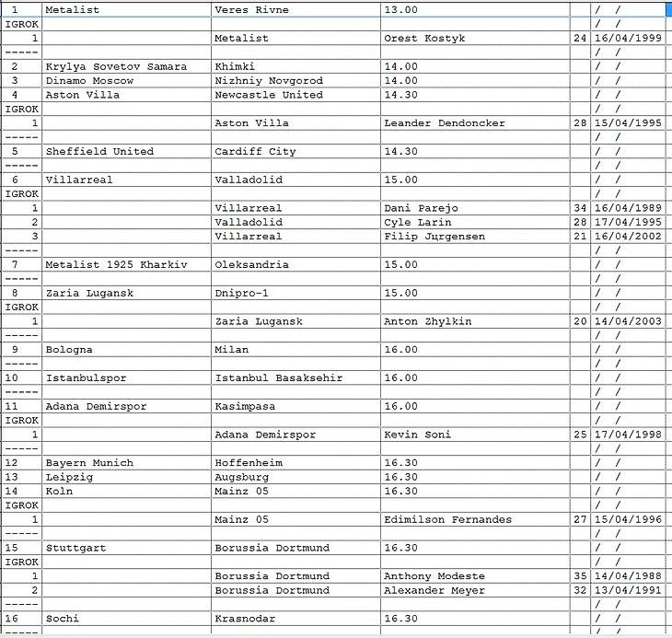The image size is (672, 638).
Task: Select the Anthony Modeste cell
Action: pos(475,575)
